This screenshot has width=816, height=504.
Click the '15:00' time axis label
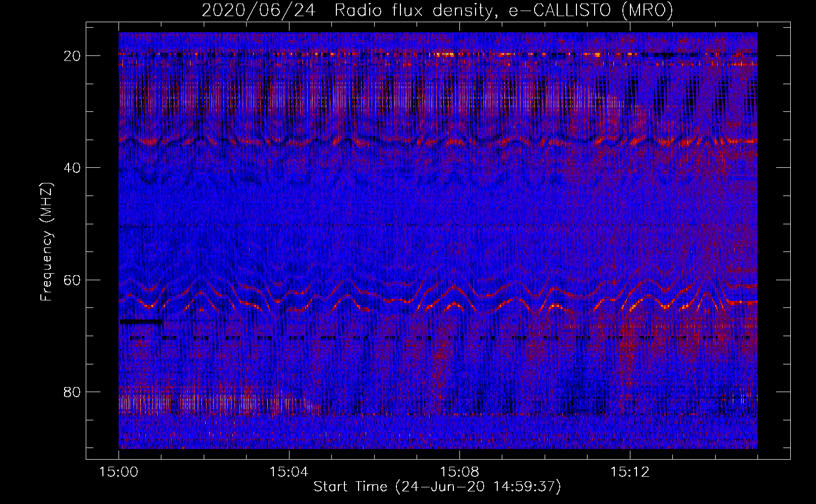coord(119,472)
